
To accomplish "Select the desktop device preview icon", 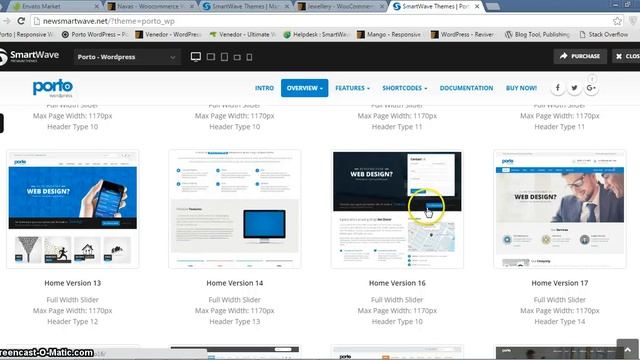I will point(196,57).
